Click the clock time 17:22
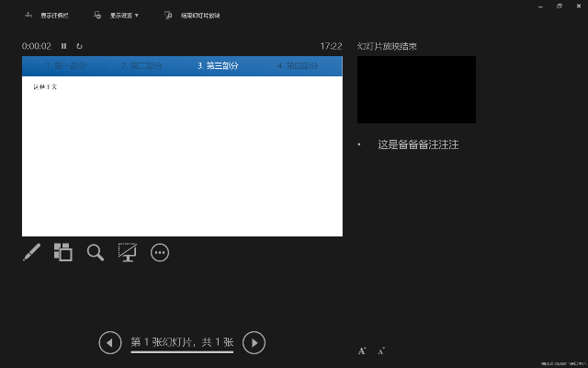The image size is (588, 368). [331, 46]
